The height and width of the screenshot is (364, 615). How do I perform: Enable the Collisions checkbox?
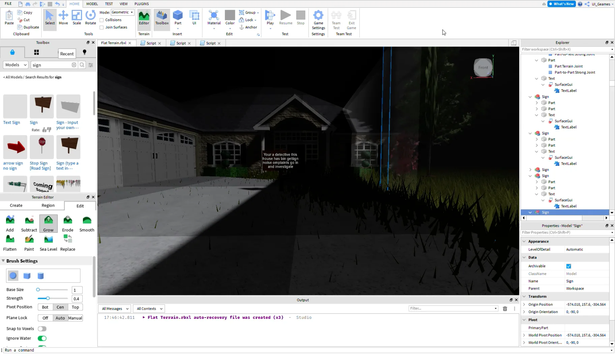coord(101,20)
